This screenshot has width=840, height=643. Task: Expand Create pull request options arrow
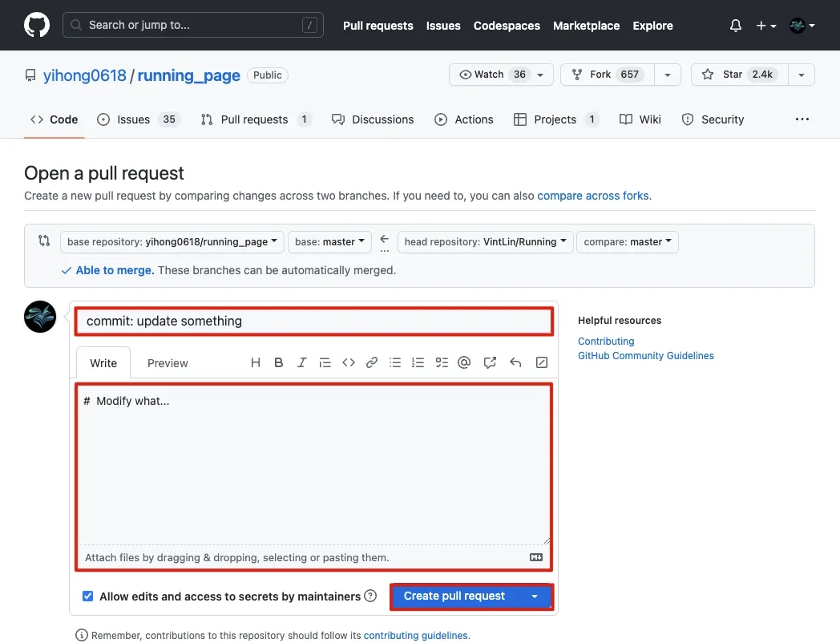pyautogui.click(x=535, y=596)
